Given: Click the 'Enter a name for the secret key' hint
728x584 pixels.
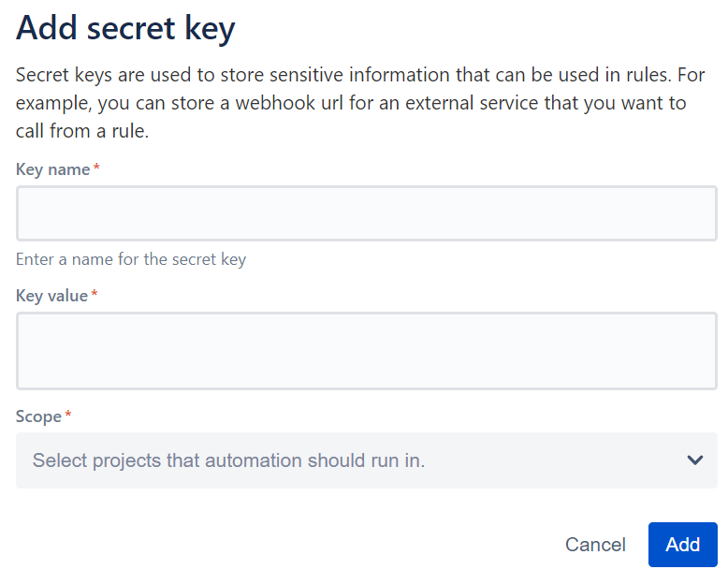Looking at the screenshot, I should pos(131,259).
